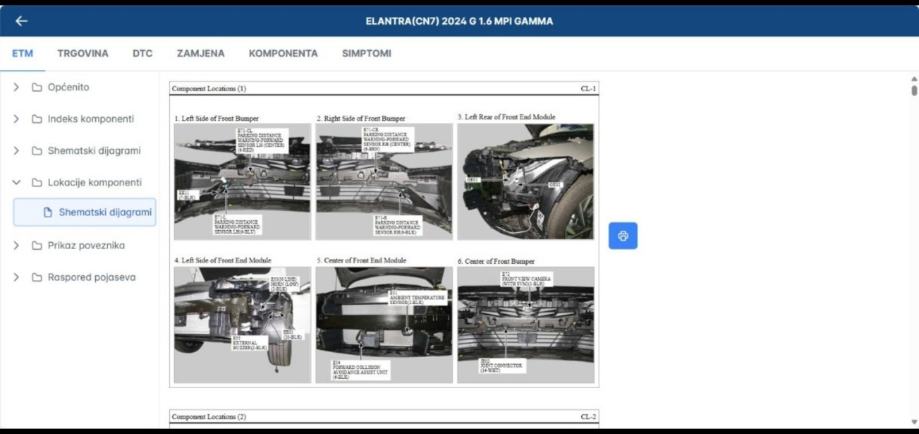Viewport: 919px width, 434px height.
Task: Open the selected Shematski dijagrami document item
Action: [x=85, y=212]
